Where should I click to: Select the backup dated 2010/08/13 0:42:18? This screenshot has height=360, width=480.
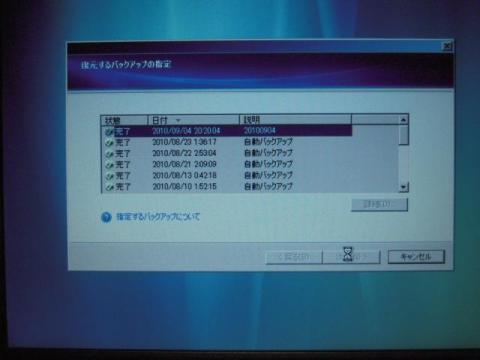pyautogui.click(x=227, y=175)
